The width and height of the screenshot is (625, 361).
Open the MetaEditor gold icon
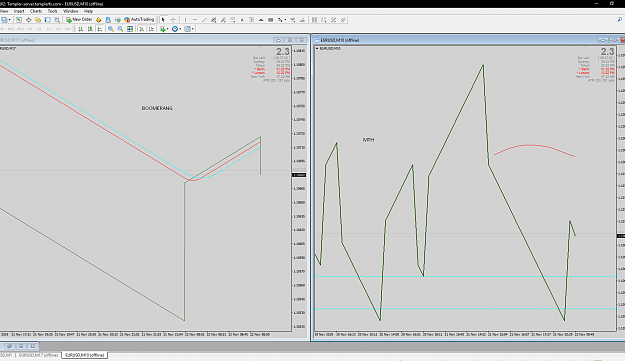[x=98, y=20]
